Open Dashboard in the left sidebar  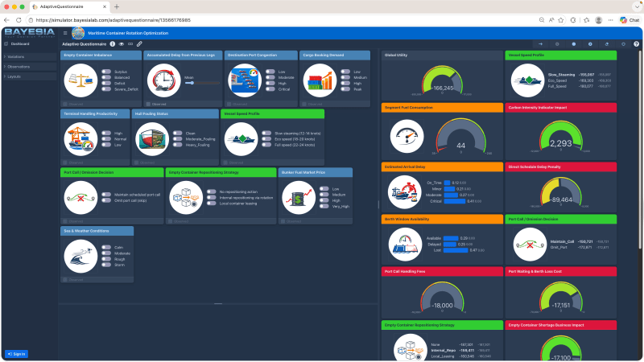(17, 43)
